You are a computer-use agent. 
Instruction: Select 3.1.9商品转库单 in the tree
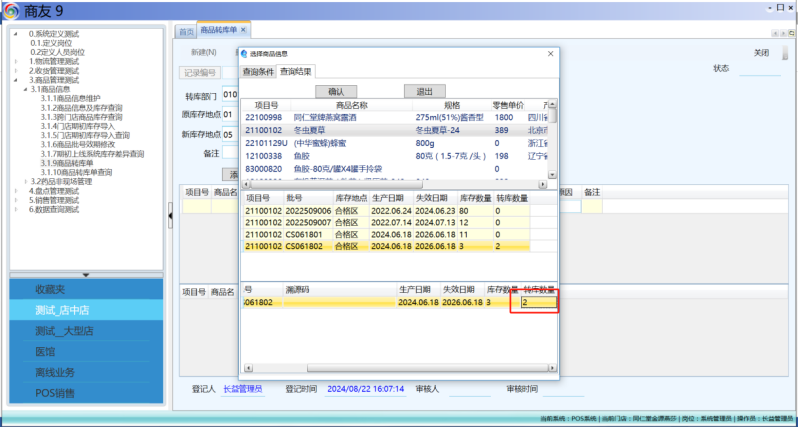[67, 163]
